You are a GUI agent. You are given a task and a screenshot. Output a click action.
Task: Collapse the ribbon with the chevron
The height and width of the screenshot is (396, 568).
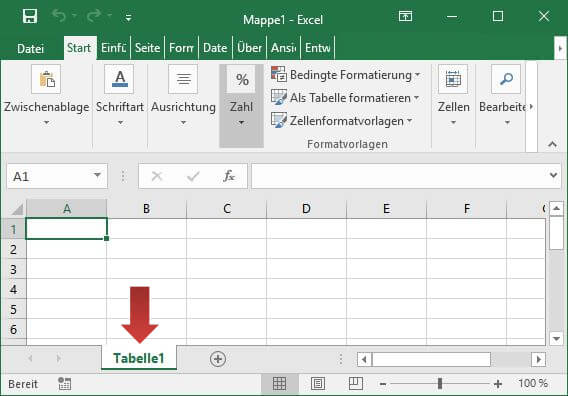(x=552, y=144)
